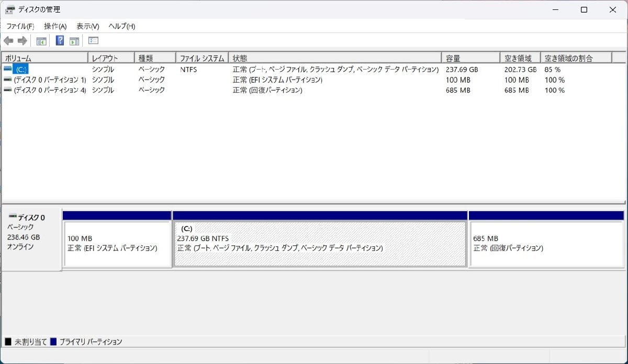Viewport: 628px width, 364px height.
Task: Click the volume icon beside (C:)
Action: tap(7, 69)
